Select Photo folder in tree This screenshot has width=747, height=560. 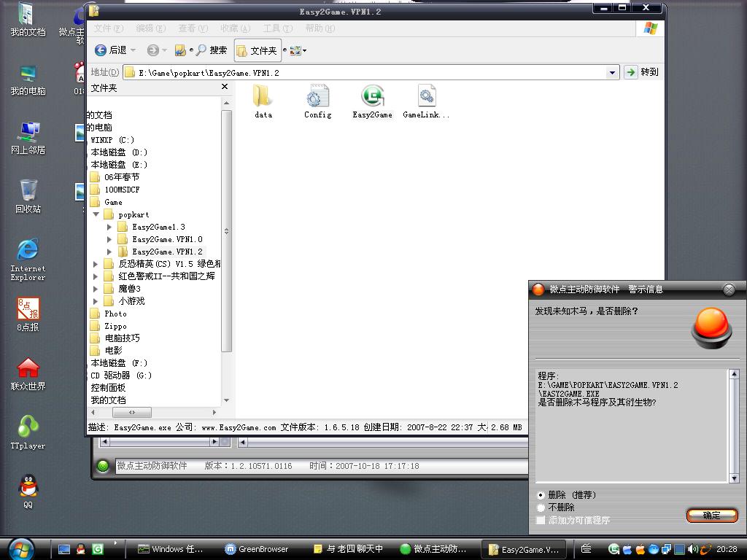click(x=115, y=314)
